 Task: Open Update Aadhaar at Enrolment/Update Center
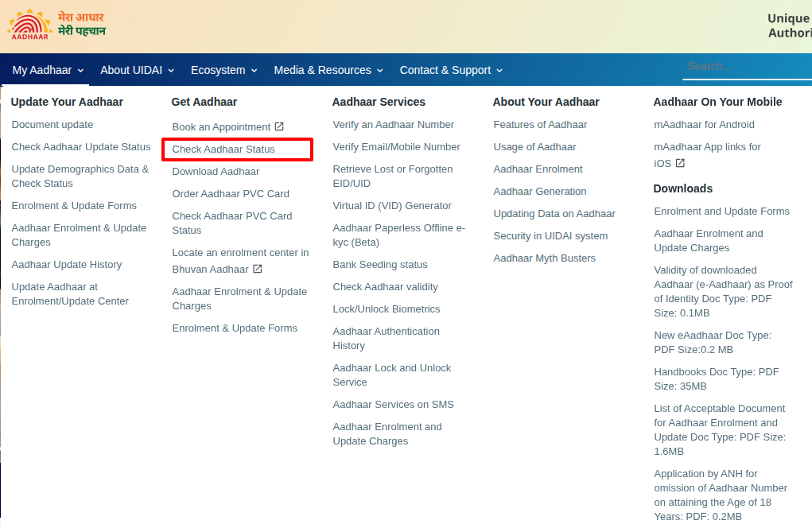[70, 294]
